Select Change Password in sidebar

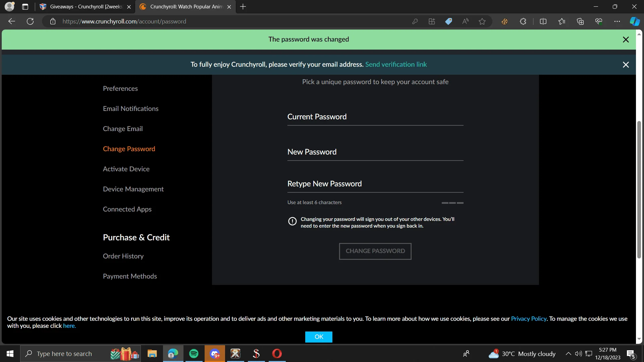click(129, 149)
